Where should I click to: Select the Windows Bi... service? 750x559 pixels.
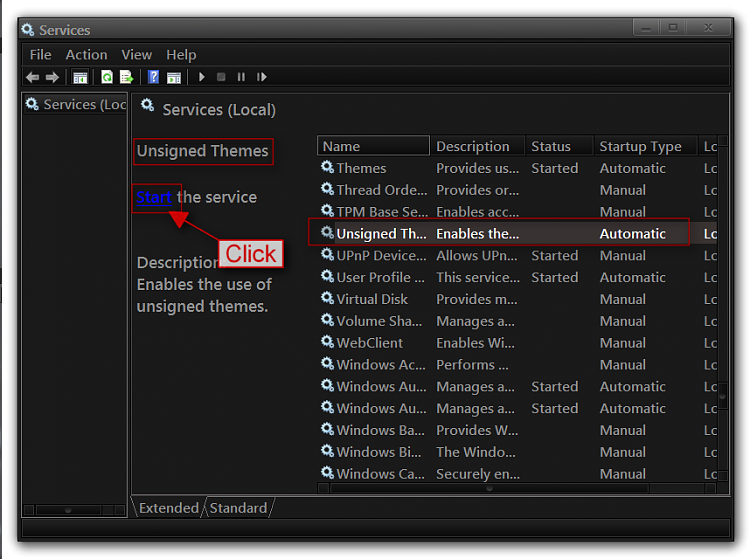coord(379,452)
